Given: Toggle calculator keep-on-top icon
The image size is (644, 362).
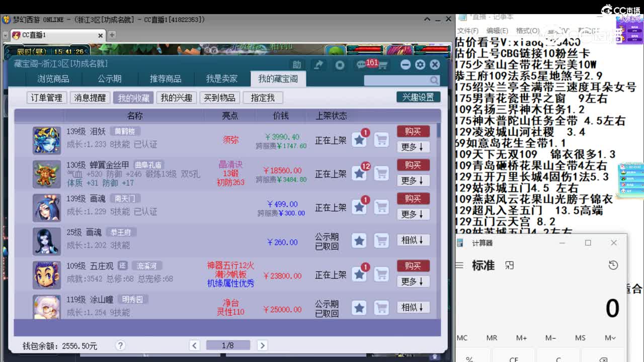Looking at the screenshot, I should tap(510, 265).
